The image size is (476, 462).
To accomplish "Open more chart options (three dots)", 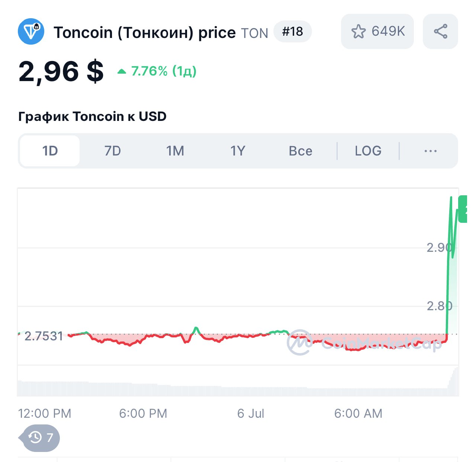I will coord(430,151).
